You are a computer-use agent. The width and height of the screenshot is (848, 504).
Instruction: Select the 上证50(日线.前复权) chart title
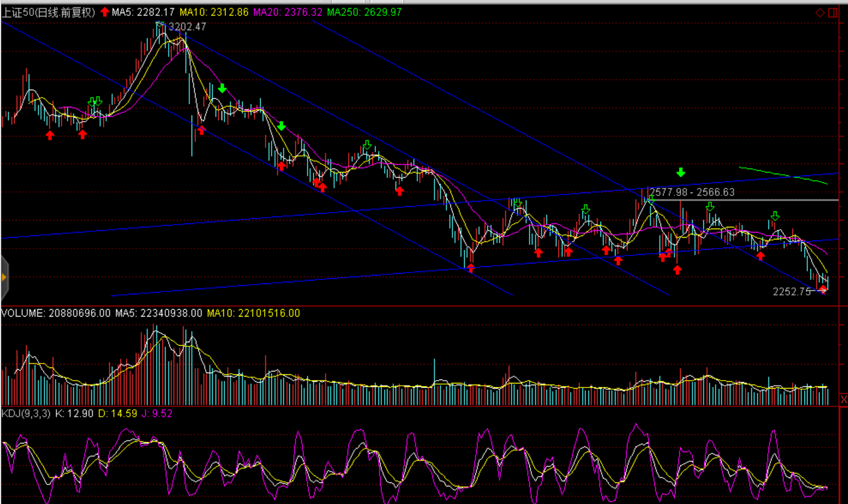49,12
